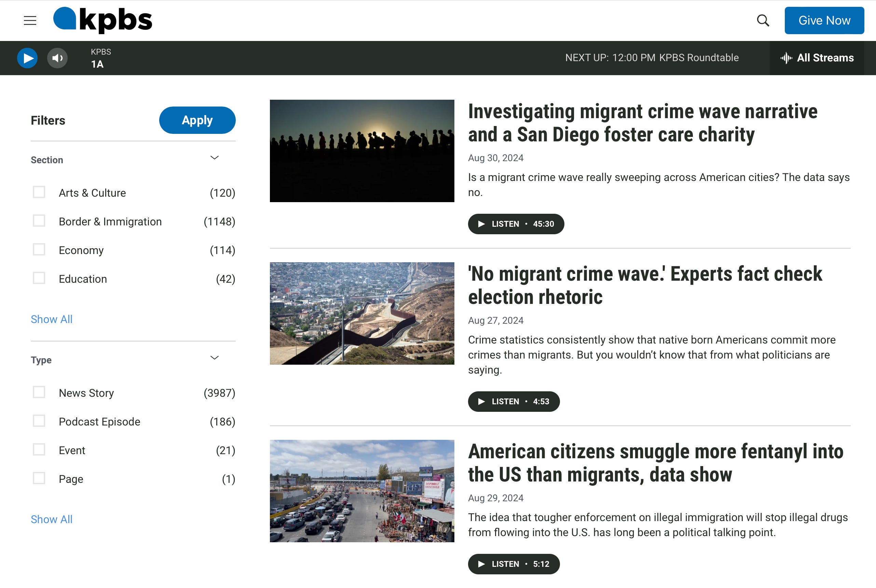Listen to the 45:30 roundtable audio

click(x=516, y=224)
